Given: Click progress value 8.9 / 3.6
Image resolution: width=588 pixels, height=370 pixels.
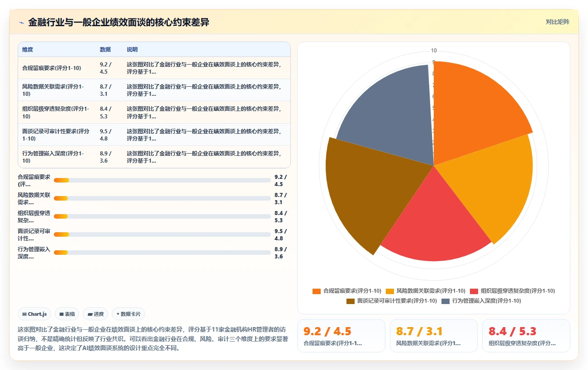Looking at the screenshot, I should [x=281, y=253].
